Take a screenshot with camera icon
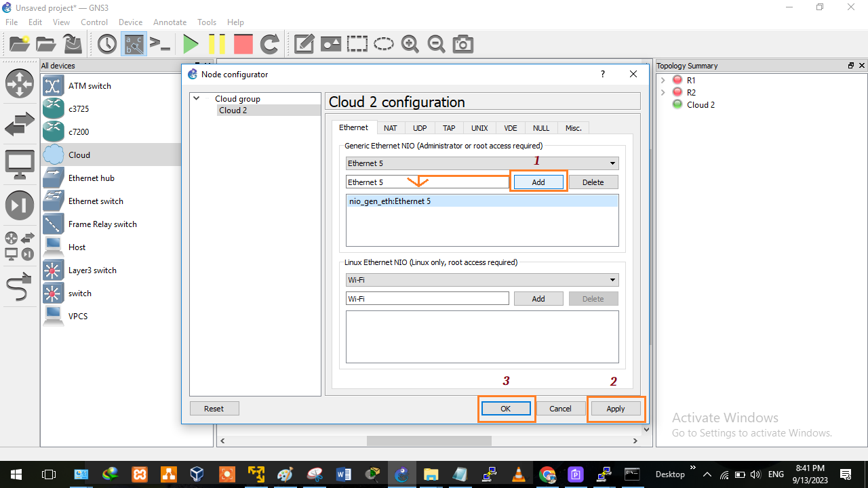 tap(463, 45)
